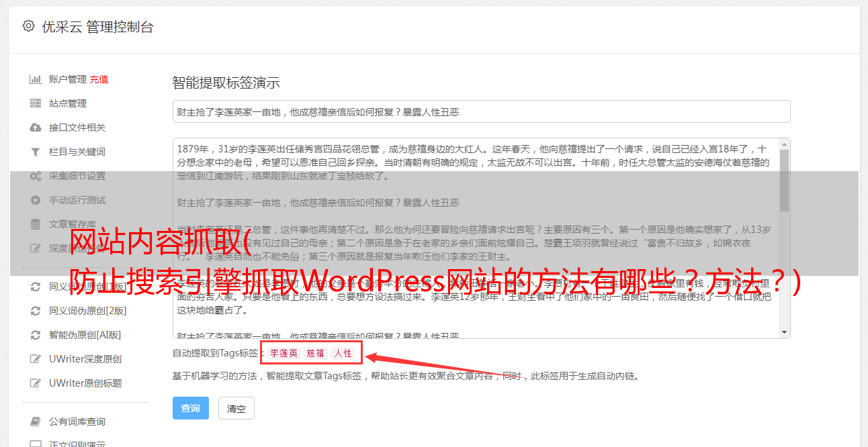Open 栏目与关键词 in the sidebar
The image size is (868, 447).
point(77,152)
